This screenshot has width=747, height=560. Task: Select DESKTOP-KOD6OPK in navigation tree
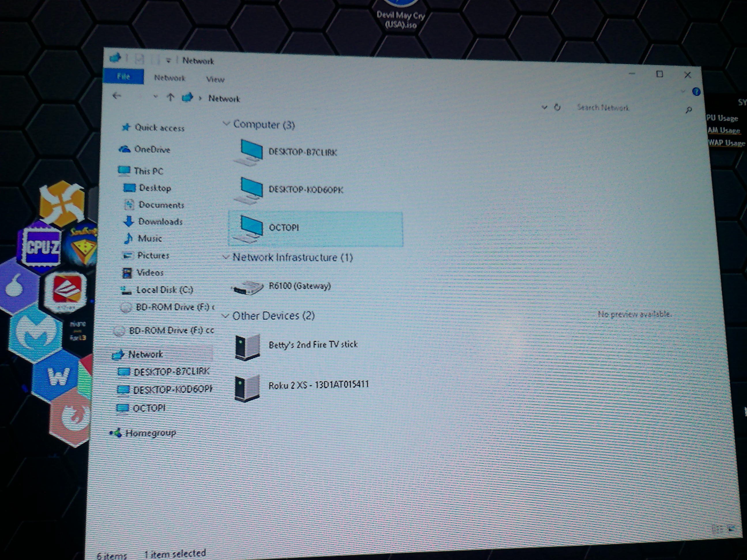165,390
